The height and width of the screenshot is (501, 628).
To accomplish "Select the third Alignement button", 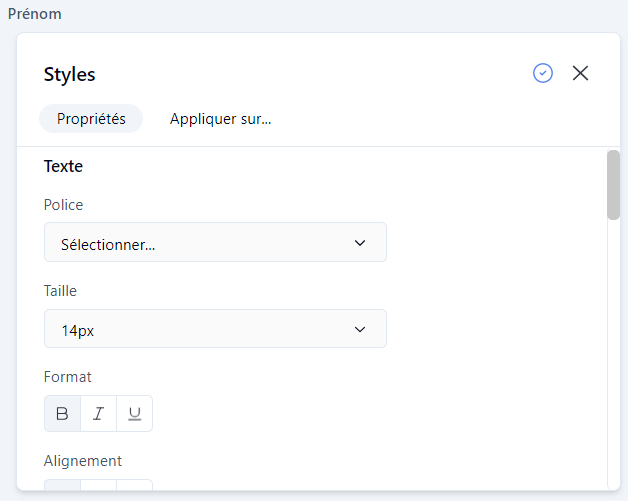I will [134, 490].
